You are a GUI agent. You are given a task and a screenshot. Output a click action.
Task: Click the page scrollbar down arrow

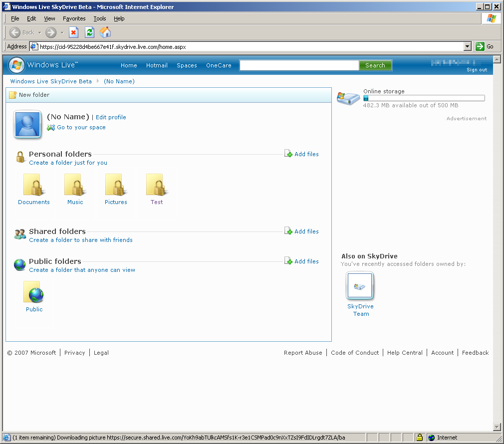[x=497, y=427]
